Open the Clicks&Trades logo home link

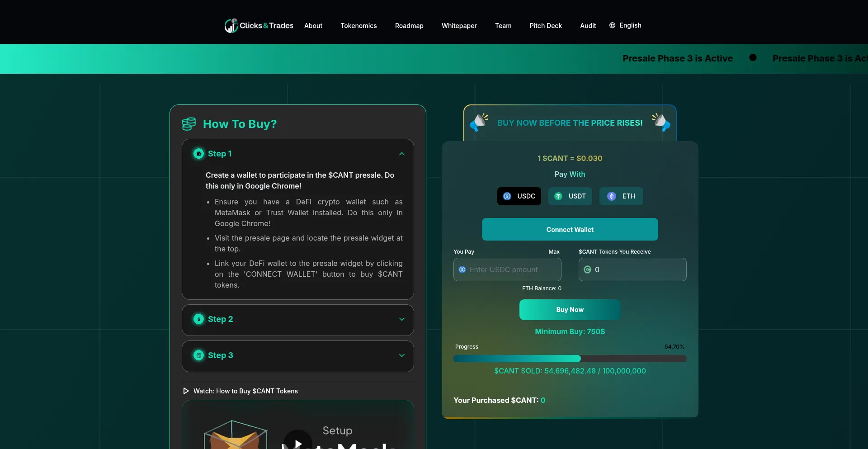click(259, 26)
